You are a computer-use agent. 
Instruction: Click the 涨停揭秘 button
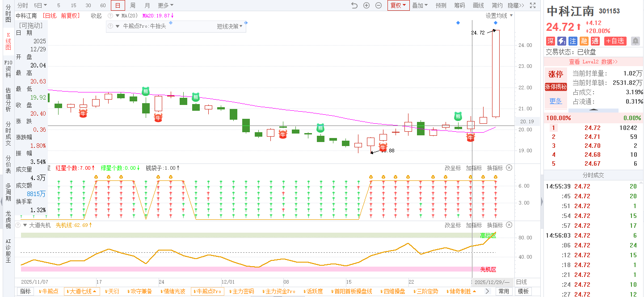click(x=556, y=87)
